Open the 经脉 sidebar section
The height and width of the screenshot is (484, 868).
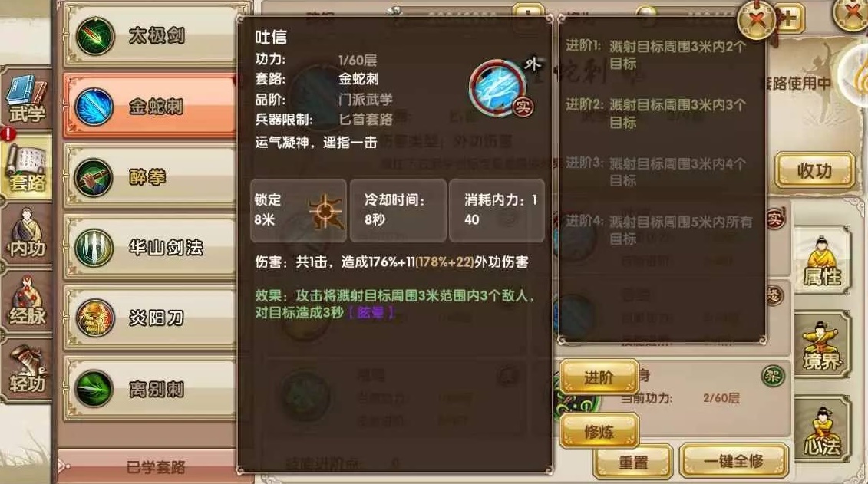click(x=26, y=302)
